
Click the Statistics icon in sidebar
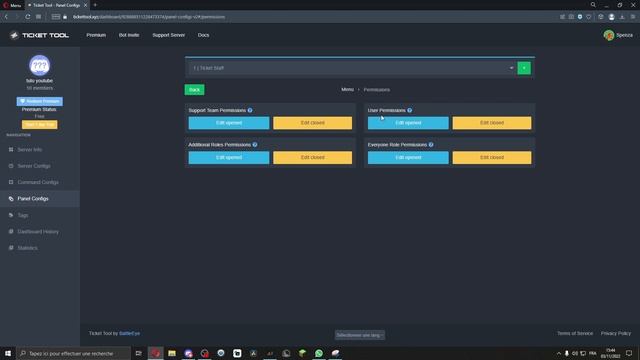[x=11, y=248]
